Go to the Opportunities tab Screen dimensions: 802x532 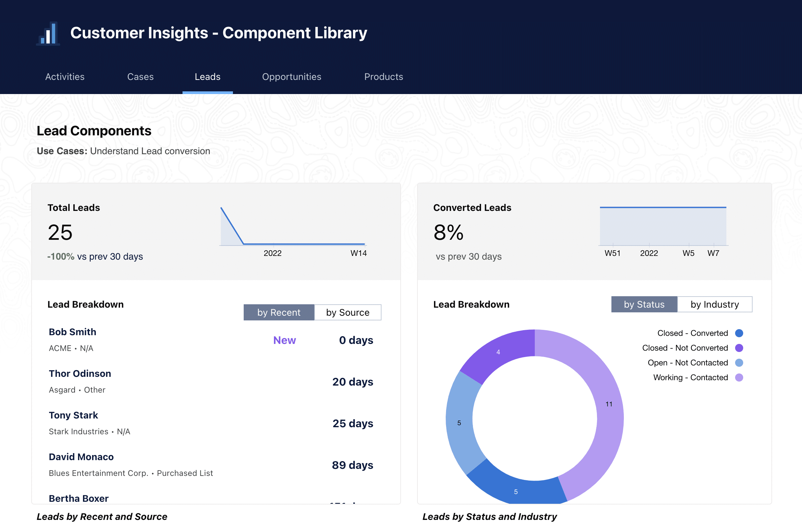291,77
